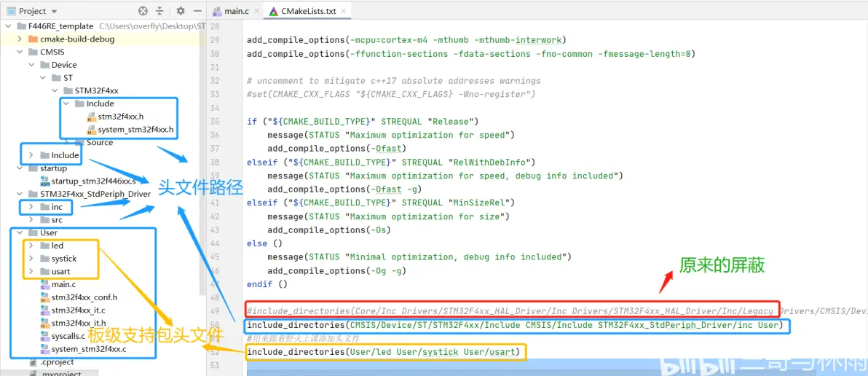Collapse the F446RE_template root node
Viewport: 868px width, 376px height.
point(9,26)
